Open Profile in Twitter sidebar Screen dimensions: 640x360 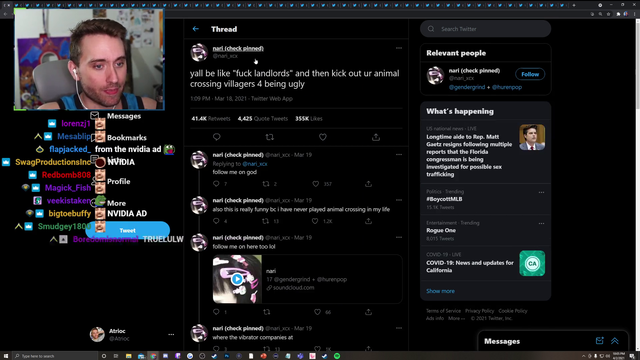(x=118, y=181)
